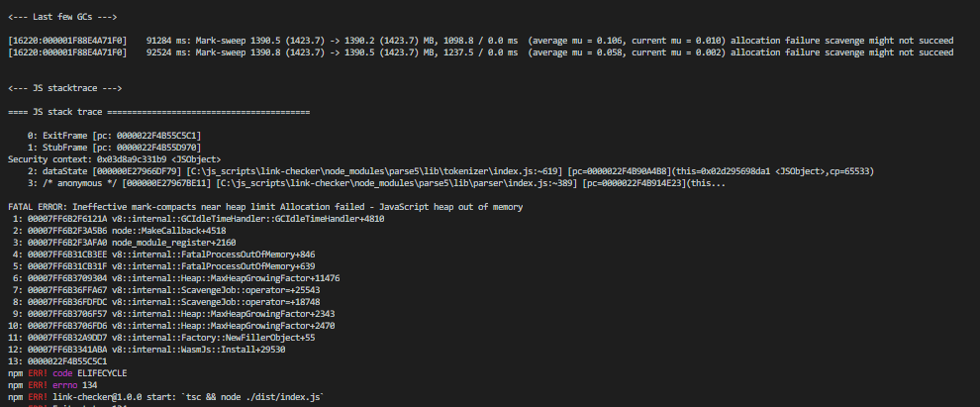Image resolution: width=980 pixels, height=407 pixels.
Task: Click the FATAL ERROR heap out of memory line
Action: point(265,207)
